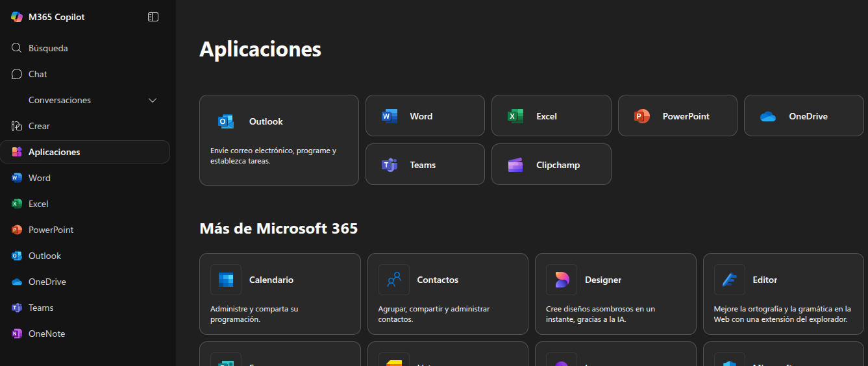The image size is (868, 366).
Task: Click the Búsqueda magnifier icon in sidebar
Action: (17, 48)
